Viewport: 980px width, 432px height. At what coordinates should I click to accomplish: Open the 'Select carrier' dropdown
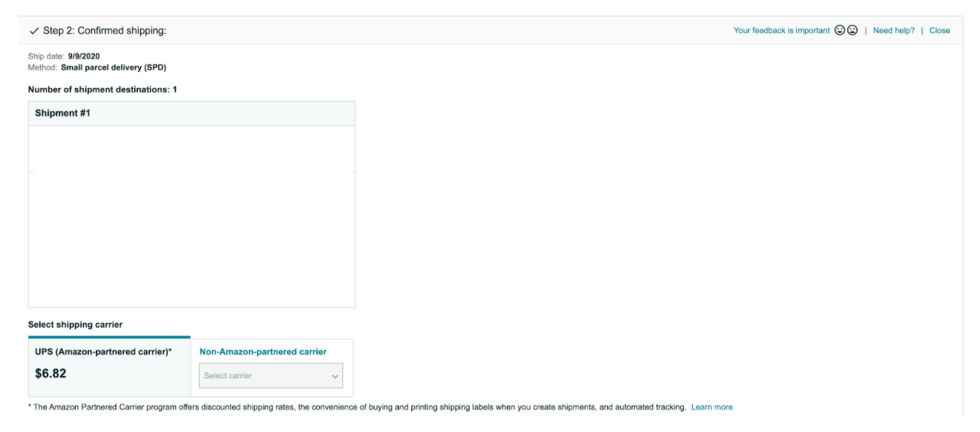coord(270,375)
